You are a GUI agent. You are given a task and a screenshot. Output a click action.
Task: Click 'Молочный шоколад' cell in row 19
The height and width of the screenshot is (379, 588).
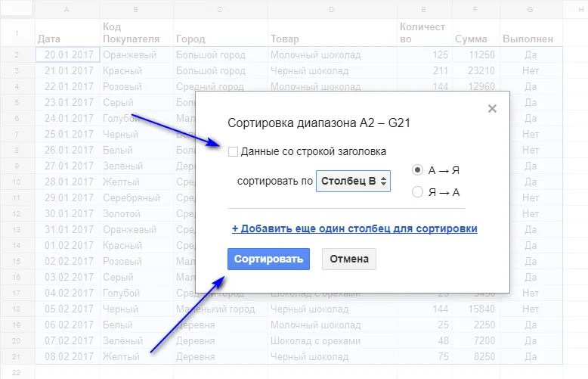click(x=333, y=325)
